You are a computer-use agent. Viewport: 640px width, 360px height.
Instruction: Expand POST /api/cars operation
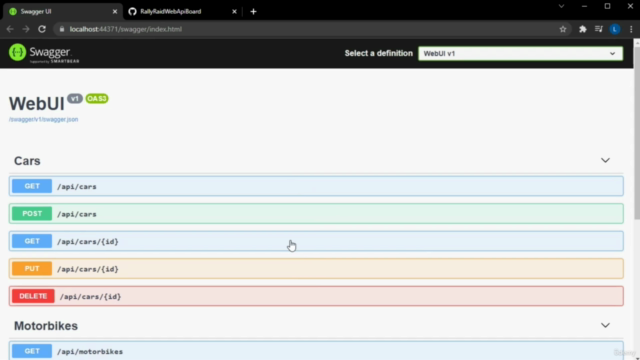click(x=316, y=213)
